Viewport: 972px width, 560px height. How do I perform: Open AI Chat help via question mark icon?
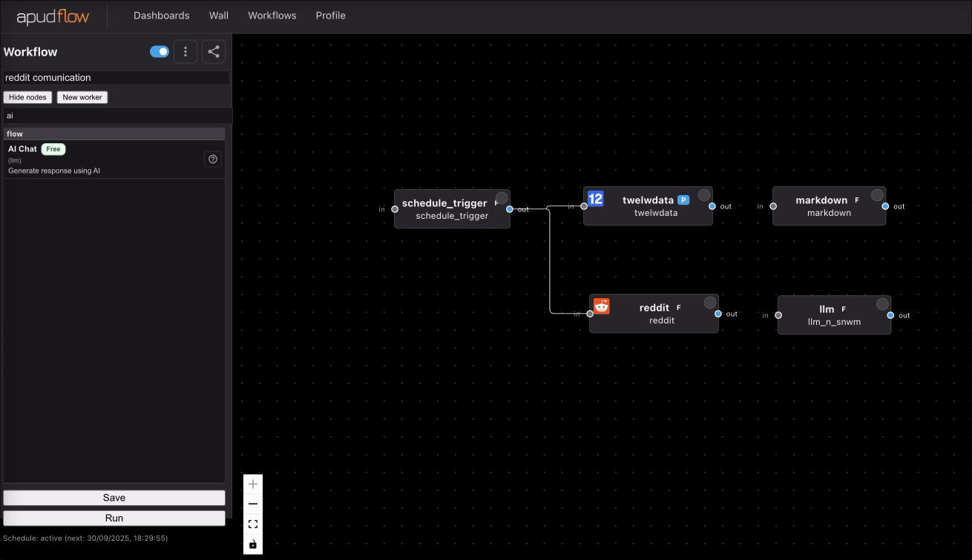tap(212, 159)
